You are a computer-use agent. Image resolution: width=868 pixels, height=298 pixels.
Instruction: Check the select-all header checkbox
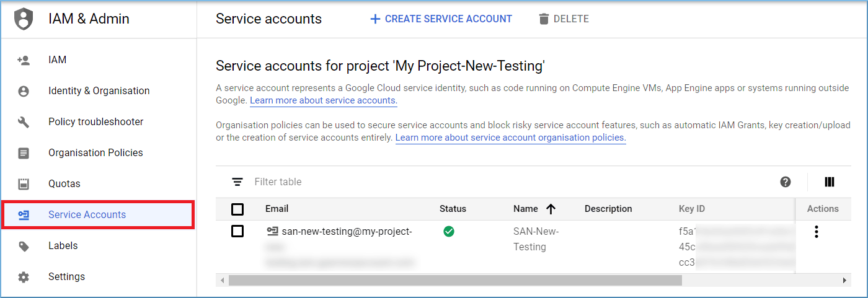237,209
